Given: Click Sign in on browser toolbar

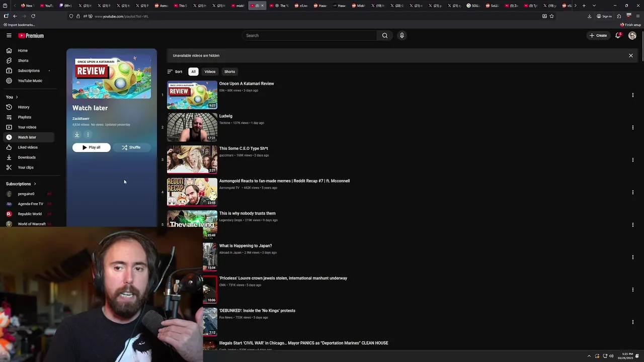Looking at the screenshot, I should [x=604, y=16].
